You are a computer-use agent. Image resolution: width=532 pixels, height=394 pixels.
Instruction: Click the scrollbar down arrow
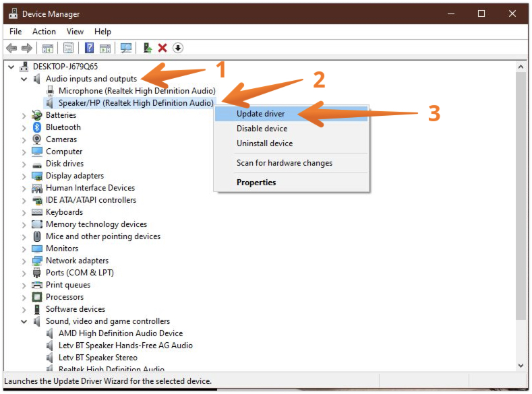pos(521,366)
